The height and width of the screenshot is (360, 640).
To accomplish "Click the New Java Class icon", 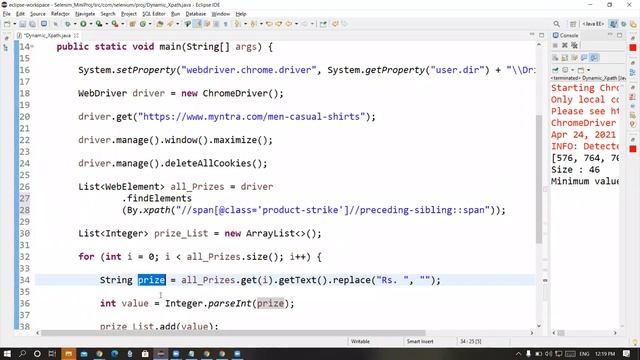I will click(x=143, y=24).
